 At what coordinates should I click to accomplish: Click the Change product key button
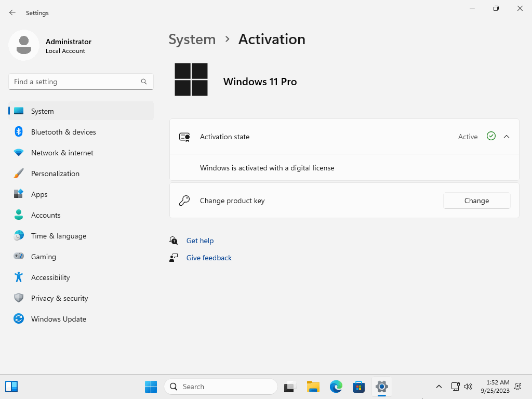477,201
